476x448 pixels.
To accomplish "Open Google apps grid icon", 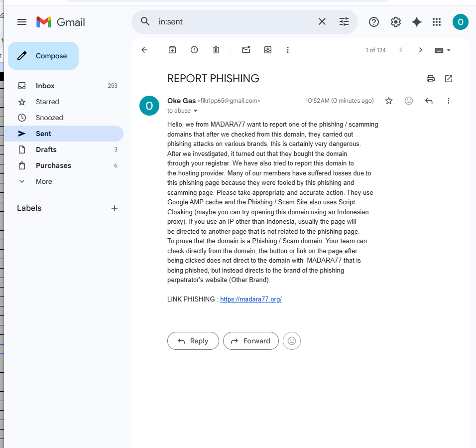I will pos(437,22).
